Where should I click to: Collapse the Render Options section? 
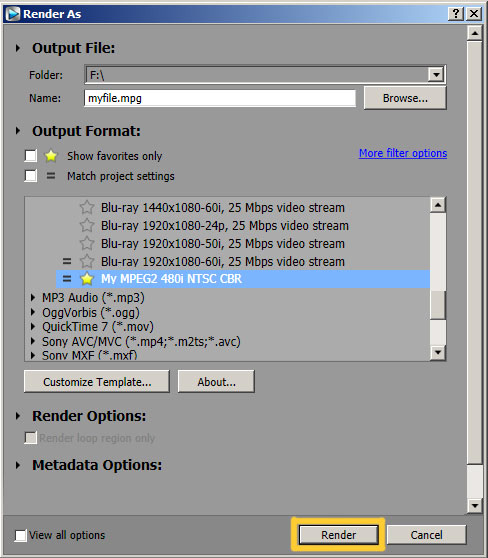18,416
